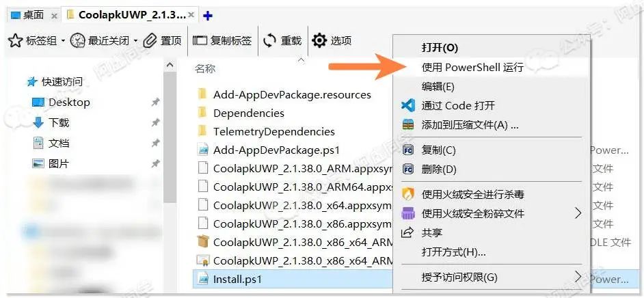Click the 共享 share icon

(x=407, y=233)
